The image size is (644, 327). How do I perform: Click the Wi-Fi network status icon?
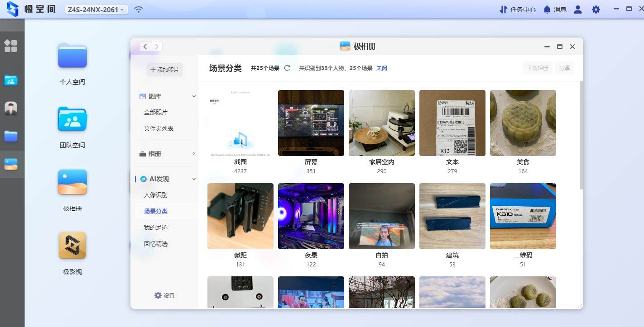click(x=138, y=9)
